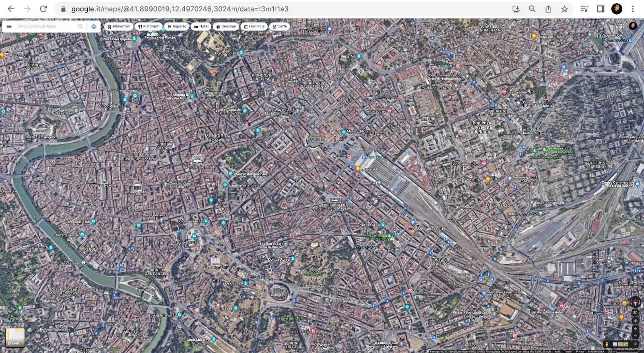Image resolution: width=644 pixels, height=353 pixels.
Task: Click the Barberini metro M icon
Action: [246, 123]
